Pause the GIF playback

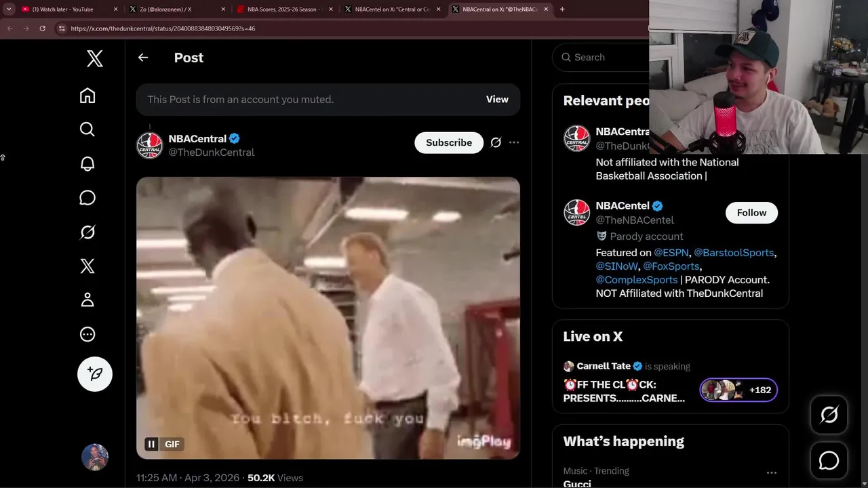tap(151, 444)
